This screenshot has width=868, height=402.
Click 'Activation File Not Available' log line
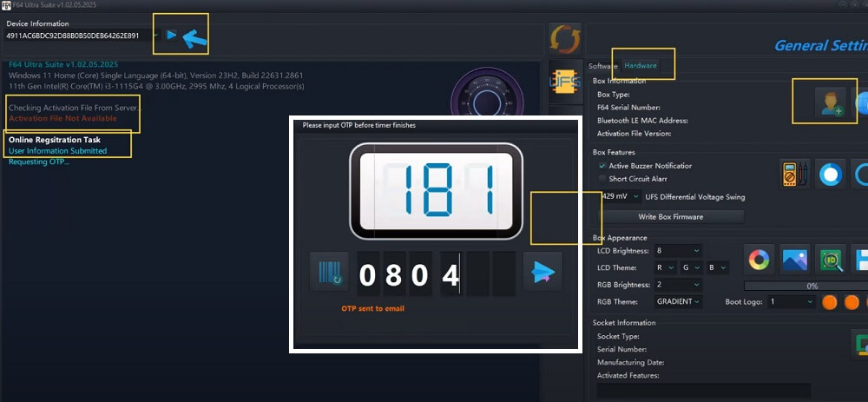pyautogui.click(x=63, y=118)
